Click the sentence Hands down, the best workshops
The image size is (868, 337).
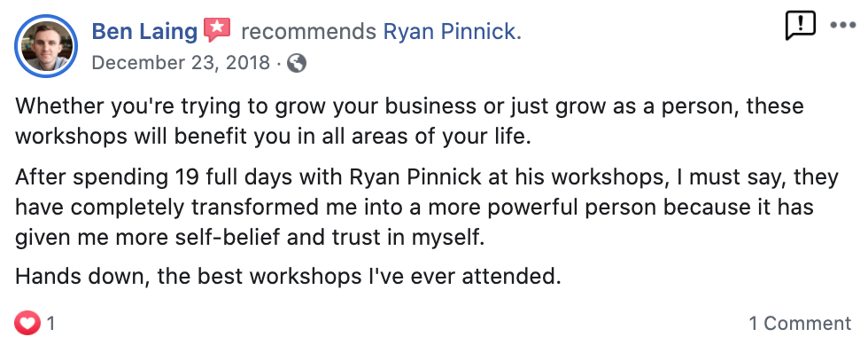point(288,276)
